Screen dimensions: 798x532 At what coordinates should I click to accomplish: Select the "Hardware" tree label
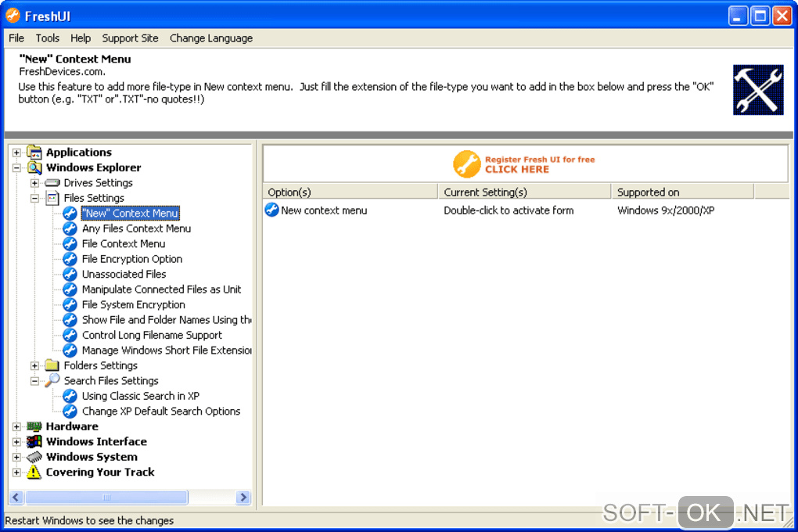72,426
